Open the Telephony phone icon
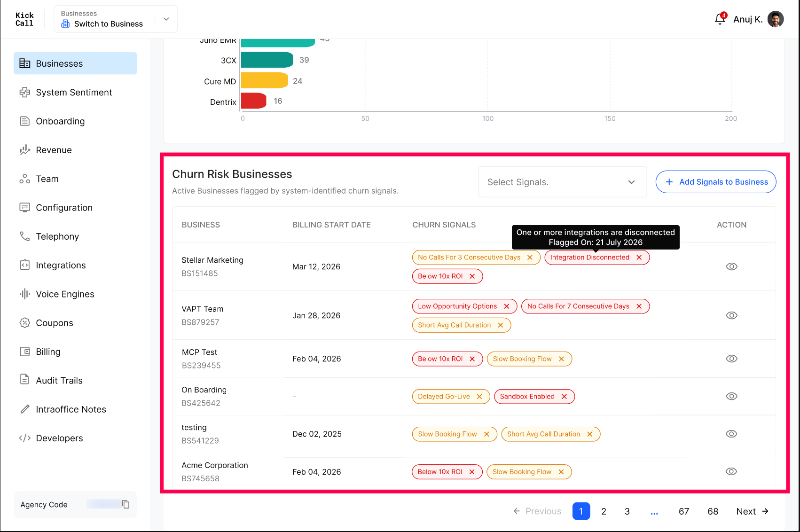This screenshot has height=532, width=800. point(24,236)
